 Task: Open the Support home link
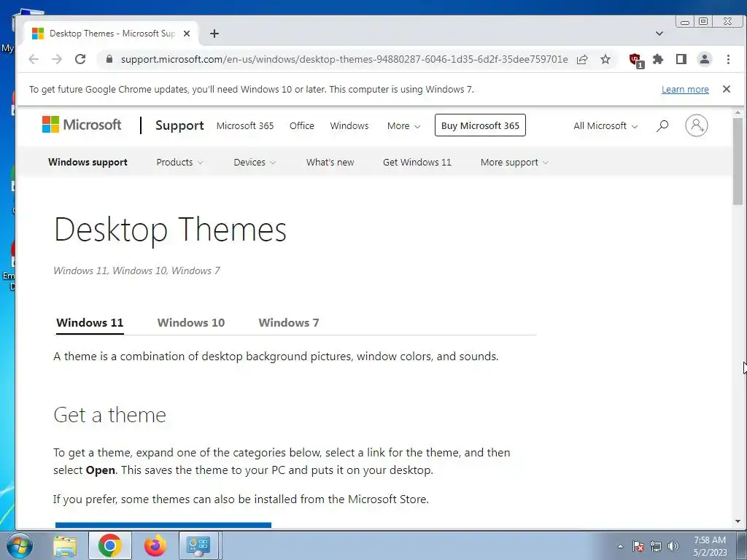tap(179, 125)
